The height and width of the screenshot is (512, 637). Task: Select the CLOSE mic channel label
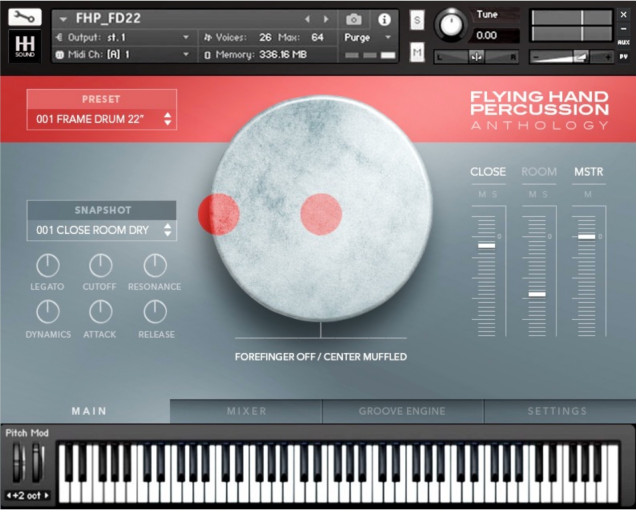pyautogui.click(x=488, y=172)
